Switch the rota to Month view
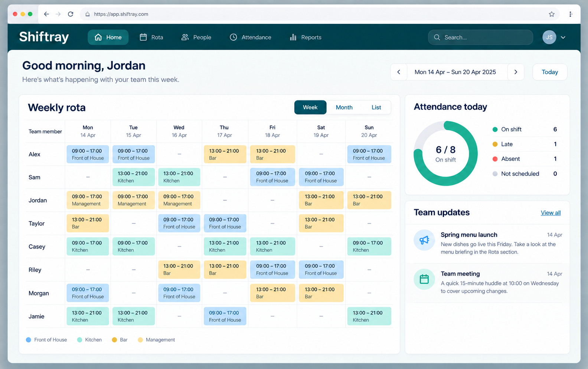Viewport: 588px width, 369px height. tap(344, 107)
